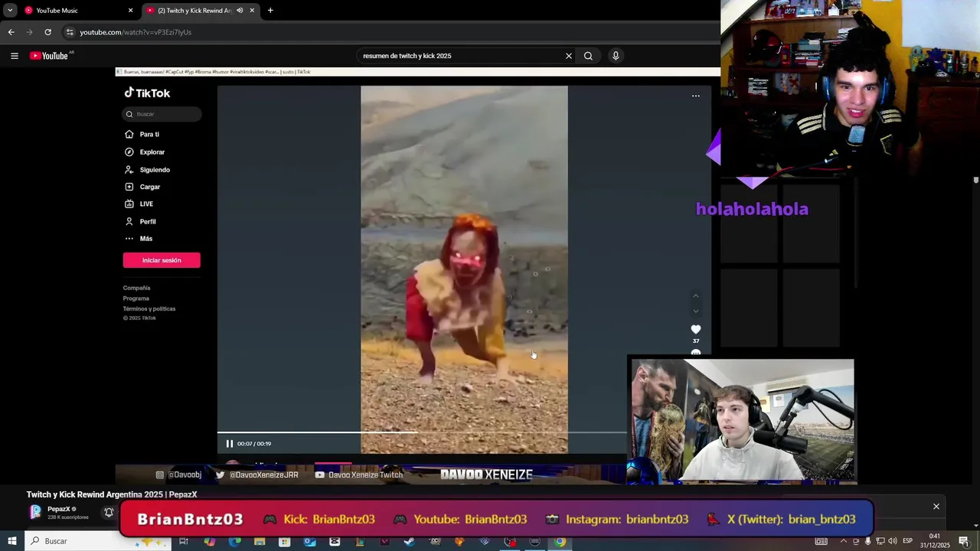Open the PepazX channel avatar
Screen dimensions: 980x551
coord(35,513)
